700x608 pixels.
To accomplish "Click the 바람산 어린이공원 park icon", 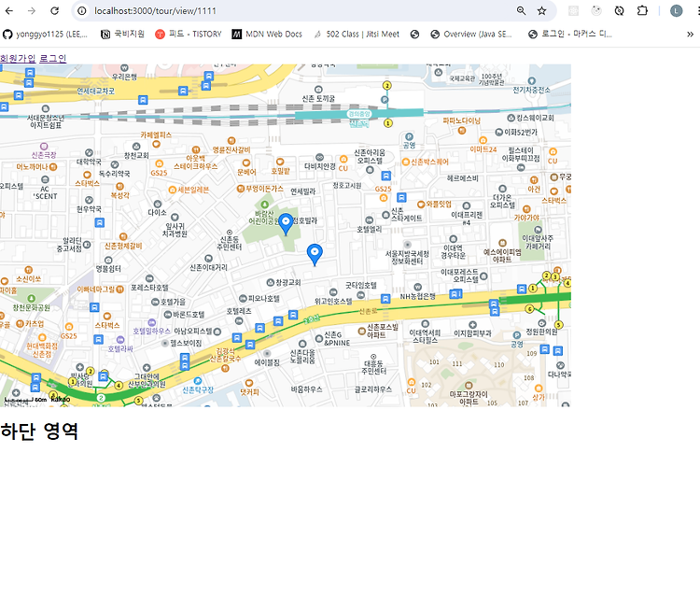I will tap(264, 205).
